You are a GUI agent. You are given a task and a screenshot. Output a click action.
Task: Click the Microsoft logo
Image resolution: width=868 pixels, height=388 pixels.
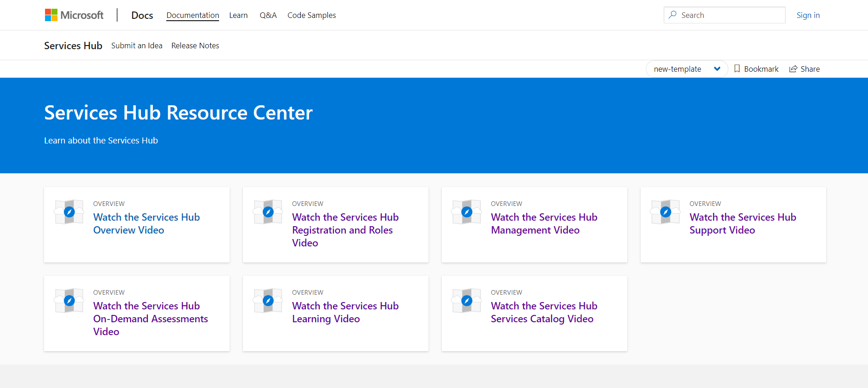click(x=74, y=15)
